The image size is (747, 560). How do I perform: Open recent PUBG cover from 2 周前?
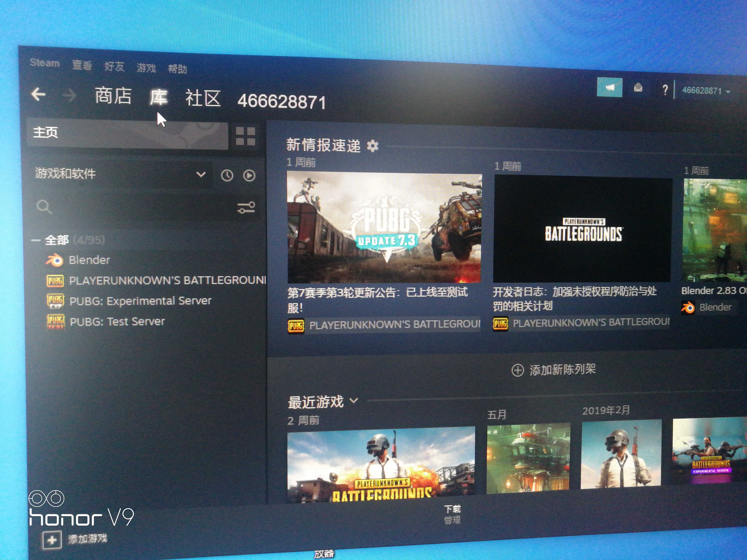381,465
